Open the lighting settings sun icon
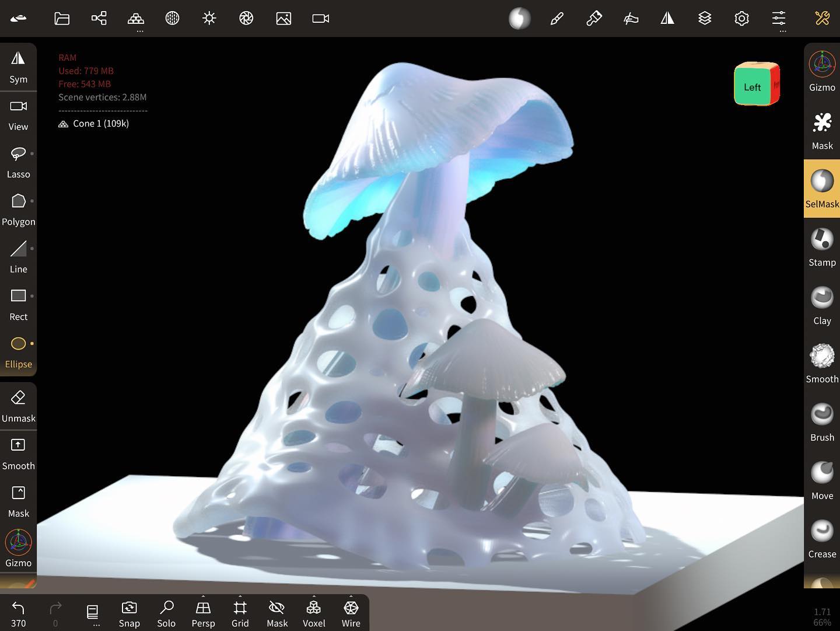The height and width of the screenshot is (631, 840). [x=209, y=19]
